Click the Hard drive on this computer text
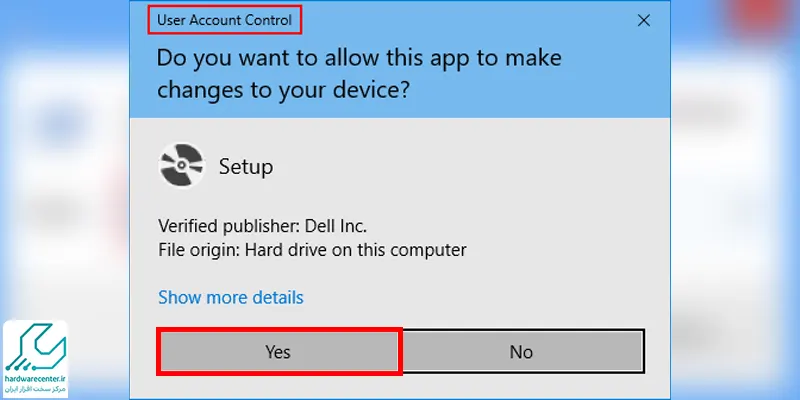The height and width of the screenshot is (400, 800). pyautogui.click(x=356, y=251)
